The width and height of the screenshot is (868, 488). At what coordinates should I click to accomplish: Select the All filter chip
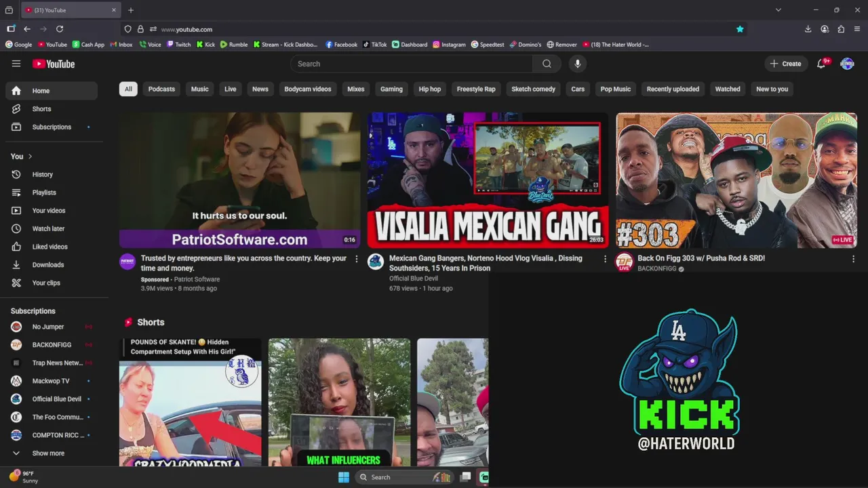[x=128, y=89]
